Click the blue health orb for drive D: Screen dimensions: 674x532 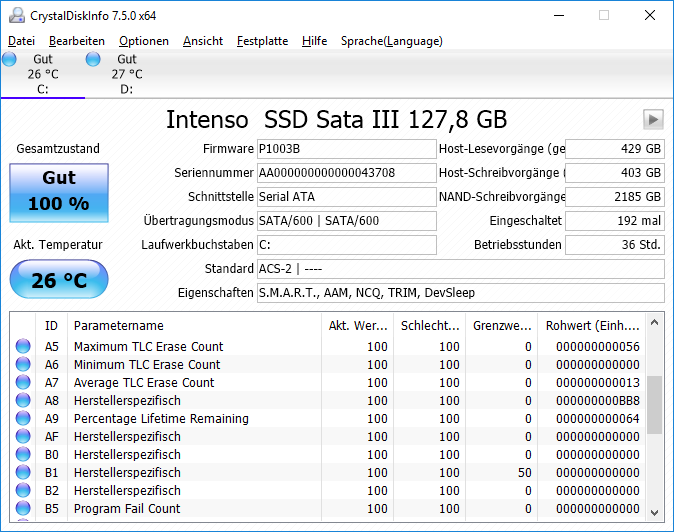93,59
